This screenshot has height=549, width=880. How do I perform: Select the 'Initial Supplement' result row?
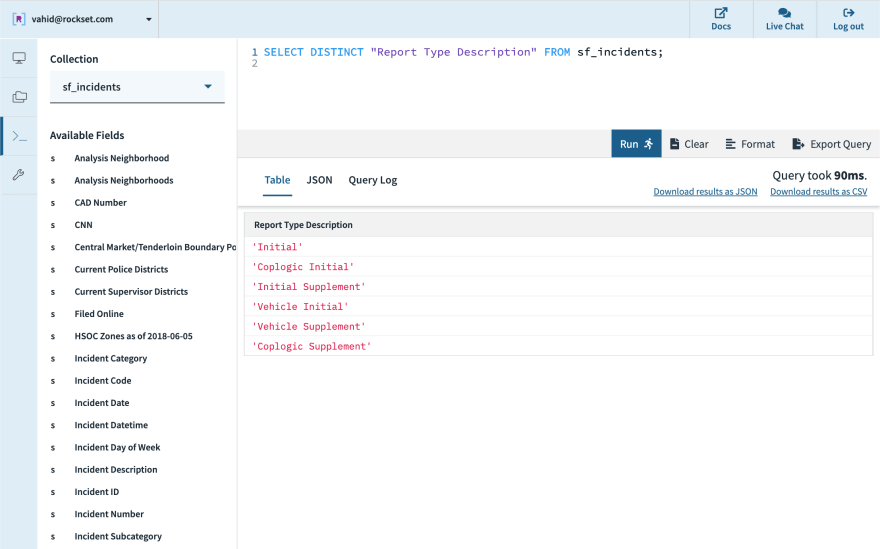pyautogui.click(x=558, y=287)
